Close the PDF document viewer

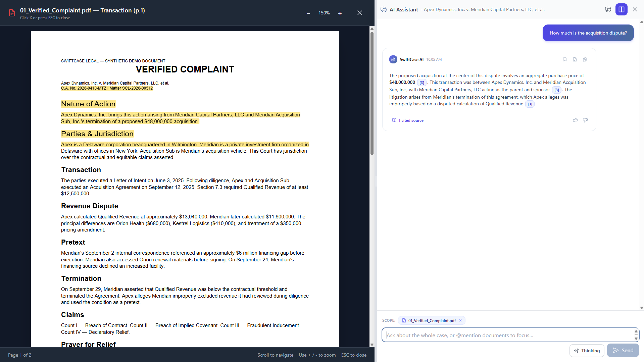360,13
